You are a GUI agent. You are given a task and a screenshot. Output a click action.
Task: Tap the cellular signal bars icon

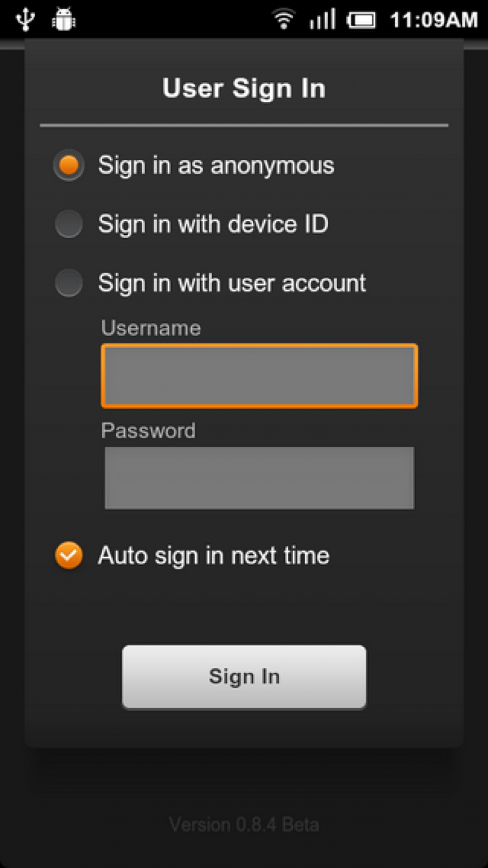pyautogui.click(x=322, y=20)
